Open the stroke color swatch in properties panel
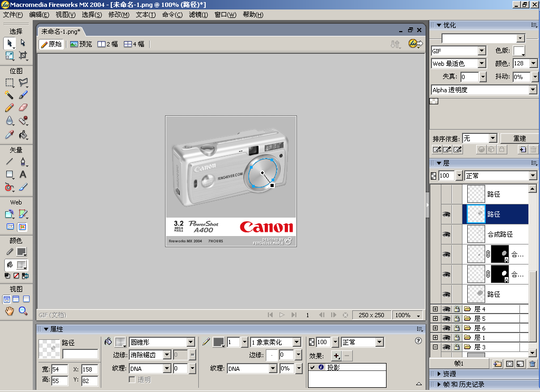The width and height of the screenshot is (540, 392). pos(219,342)
